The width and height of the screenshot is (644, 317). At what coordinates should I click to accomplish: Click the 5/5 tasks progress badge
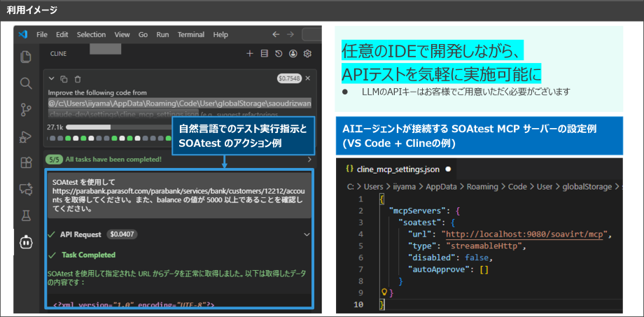pyautogui.click(x=54, y=160)
